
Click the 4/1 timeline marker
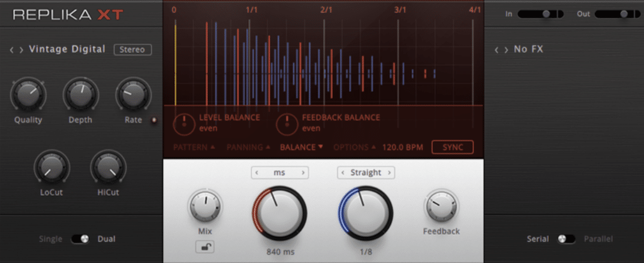point(475,10)
